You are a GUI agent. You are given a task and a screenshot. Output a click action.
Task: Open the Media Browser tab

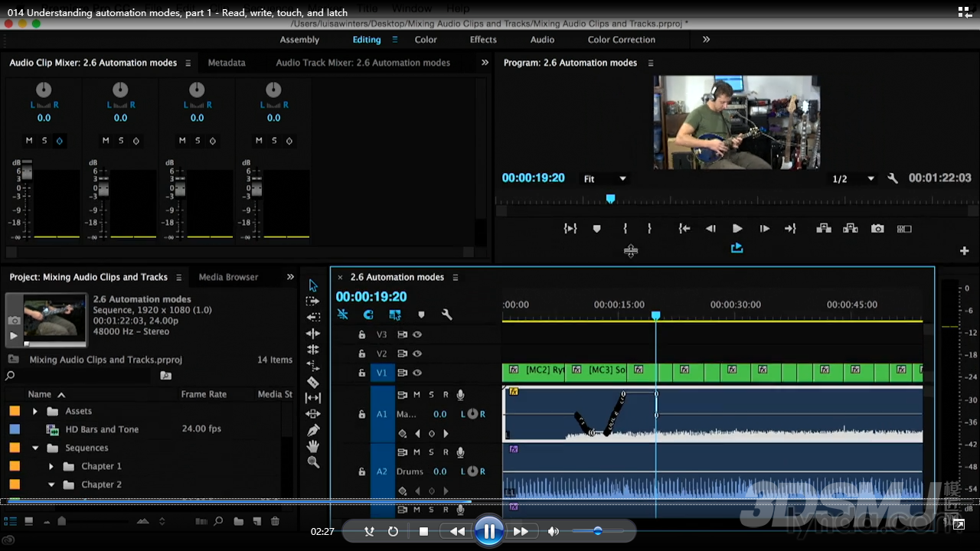[x=228, y=277]
